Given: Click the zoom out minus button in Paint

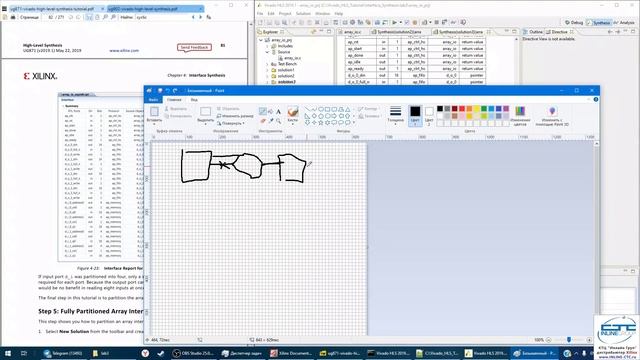Looking at the screenshot, I should [x=549, y=340].
